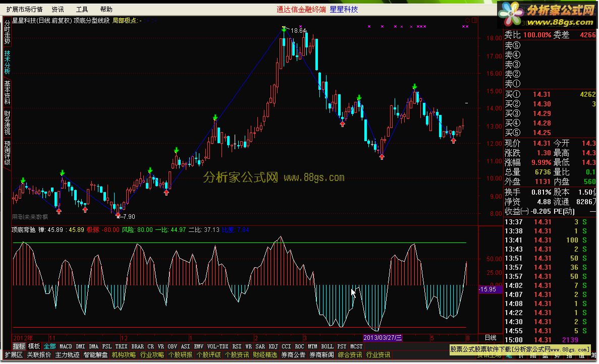Switch indicator to ROC

pos(300,346)
